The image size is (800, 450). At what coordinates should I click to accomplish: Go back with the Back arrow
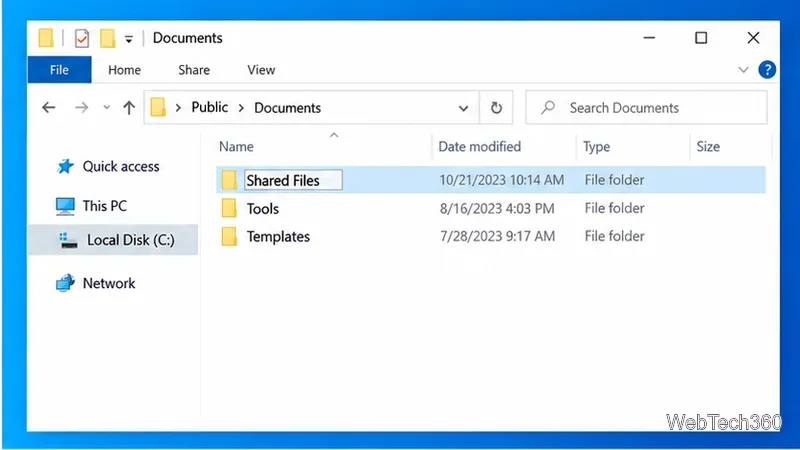(49, 108)
